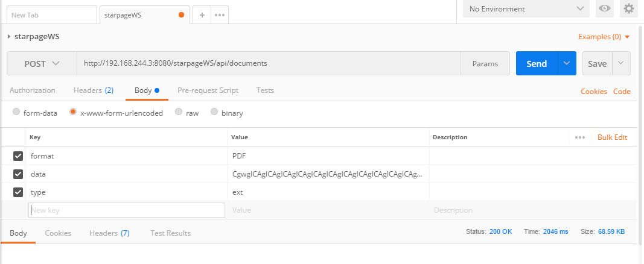
Task: Select binary body type
Action: [x=214, y=112]
